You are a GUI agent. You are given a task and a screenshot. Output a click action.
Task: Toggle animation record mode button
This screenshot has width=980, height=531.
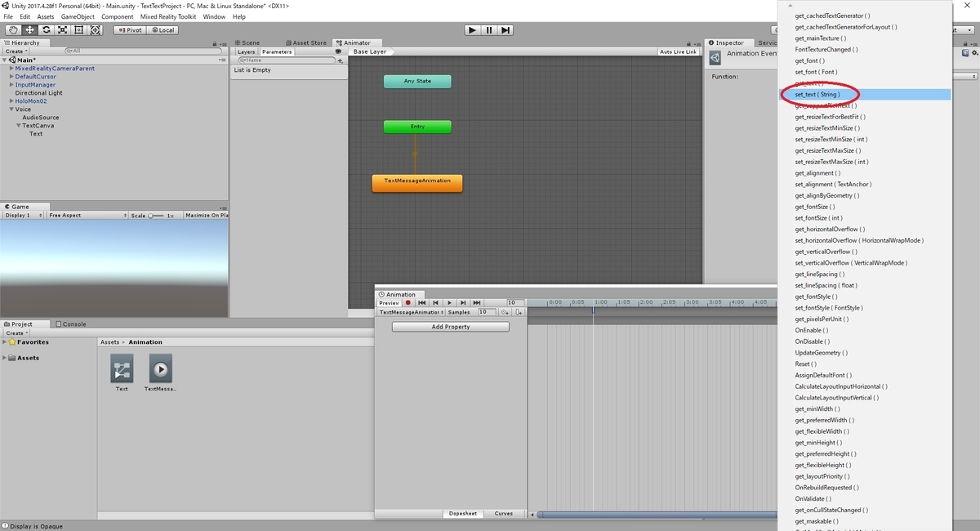point(408,302)
